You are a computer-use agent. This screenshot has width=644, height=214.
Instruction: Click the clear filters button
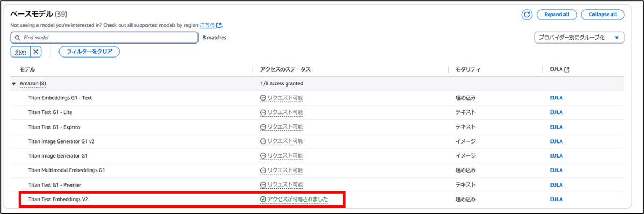[89, 52]
